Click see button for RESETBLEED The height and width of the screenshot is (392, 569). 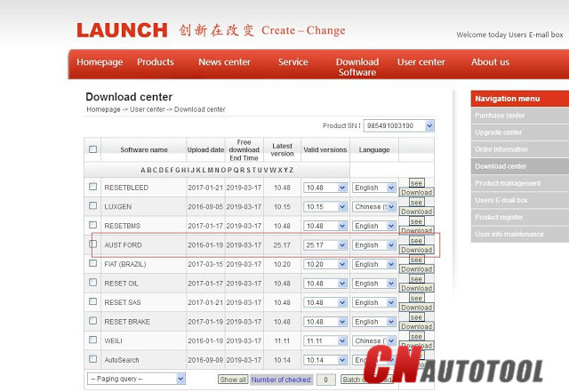point(416,183)
